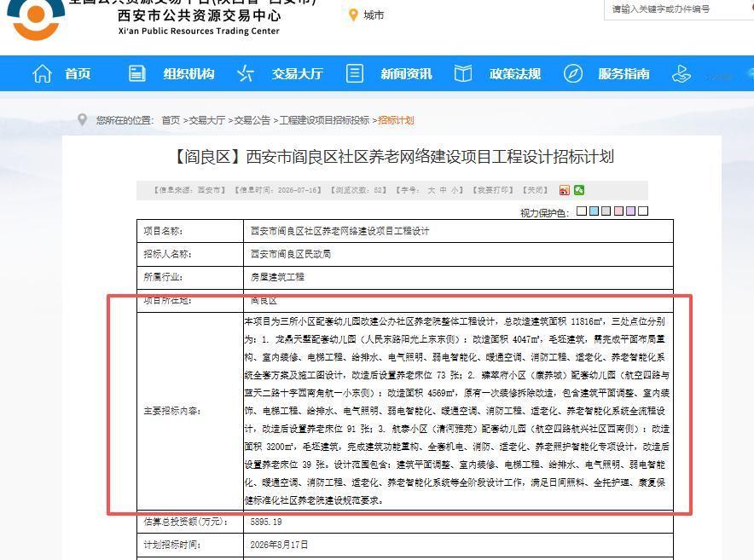Click the value 房屋建筑工程
Viewport: 754px width, 560px height.
tap(277, 277)
